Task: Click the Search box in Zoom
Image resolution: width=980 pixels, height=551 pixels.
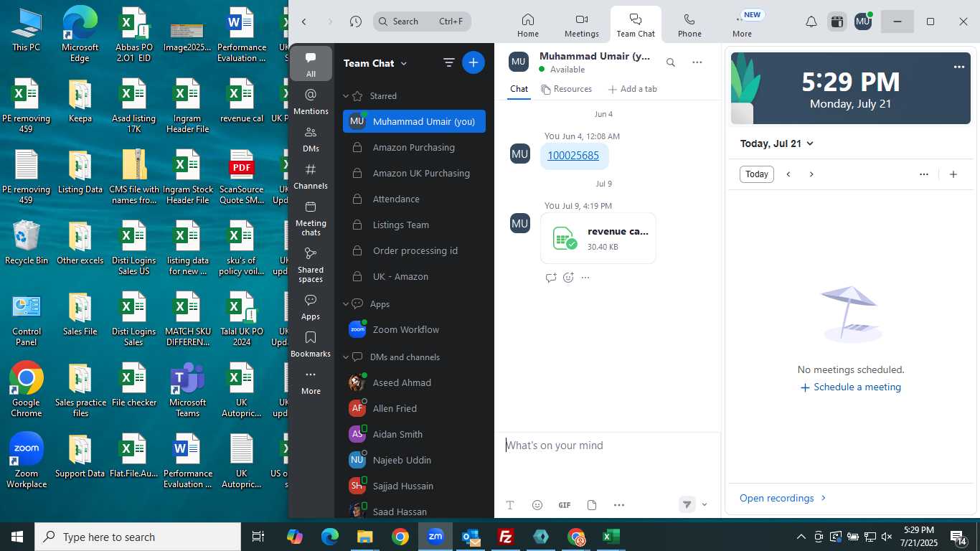Action: pyautogui.click(x=422, y=22)
